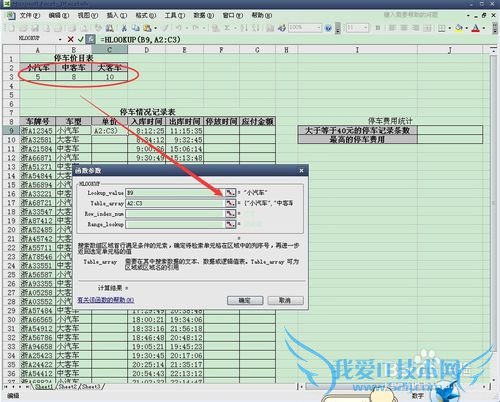Click the Paste clipboard icon

pos(147,28)
